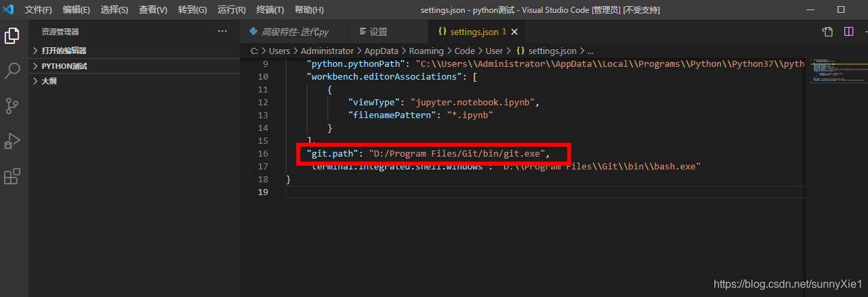Screen dimensions: 868x297
Task: Click the "git.path" key on line 16
Action: [332, 154]
